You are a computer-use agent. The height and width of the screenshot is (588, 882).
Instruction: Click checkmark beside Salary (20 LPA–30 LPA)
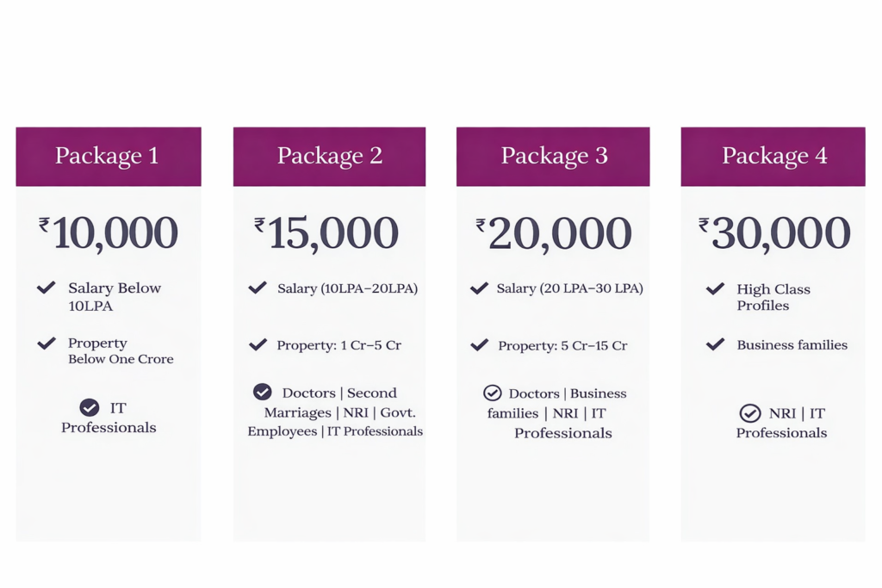pyautogui.click(x=479, y=288)
